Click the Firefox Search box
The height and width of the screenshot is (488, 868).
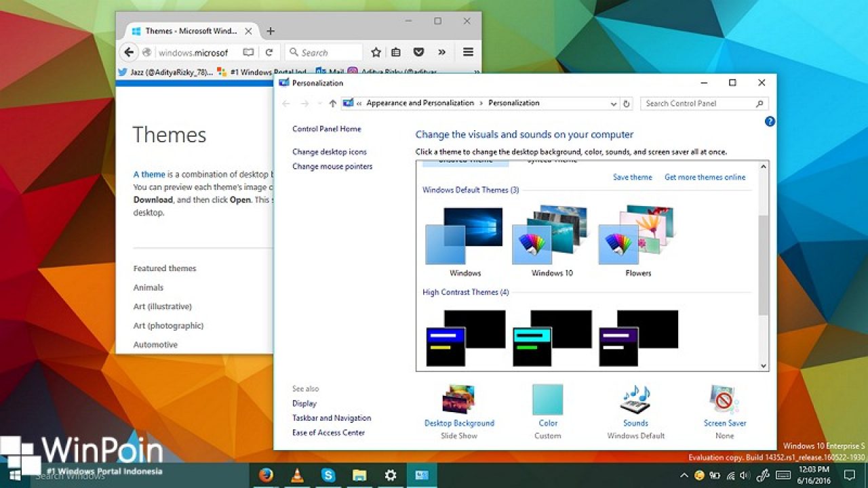pos(324,52)
